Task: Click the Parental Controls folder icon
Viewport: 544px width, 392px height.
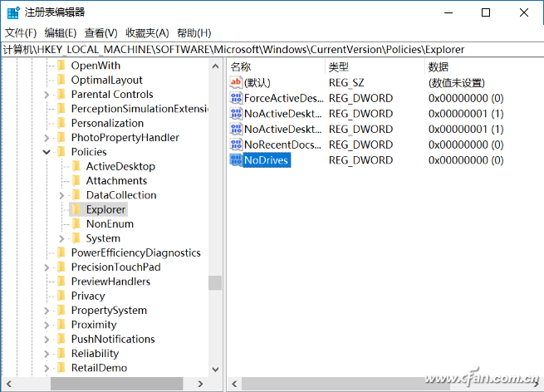Action: (x=61, y=95)
